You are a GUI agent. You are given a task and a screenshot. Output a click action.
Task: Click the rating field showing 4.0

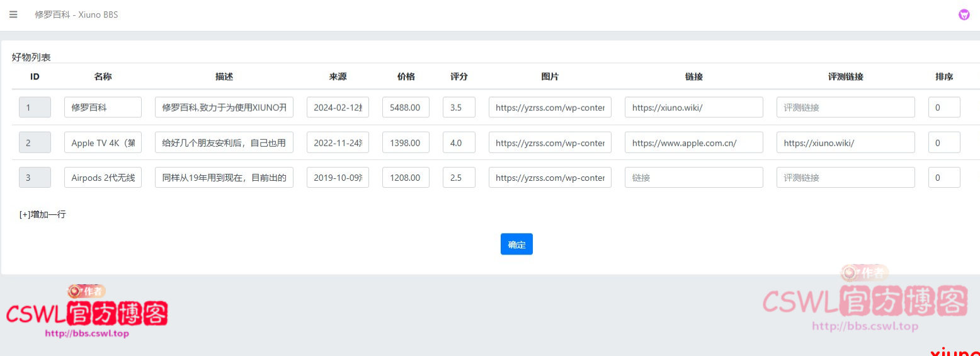coord(459,143)
